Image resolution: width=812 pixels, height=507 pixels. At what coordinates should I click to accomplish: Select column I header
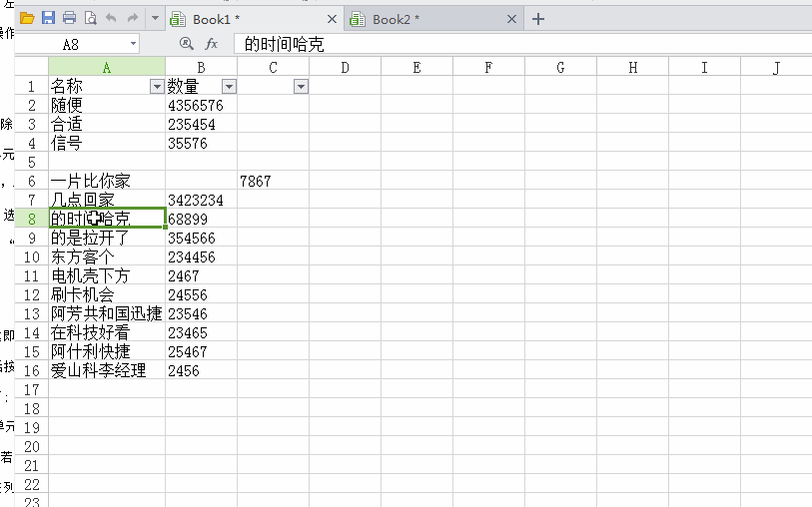pyautogui.click(x=705, y=67)
